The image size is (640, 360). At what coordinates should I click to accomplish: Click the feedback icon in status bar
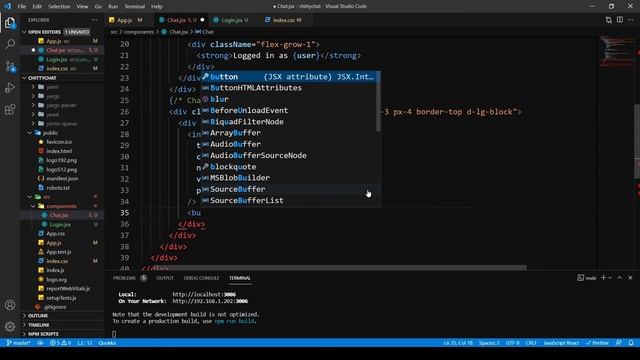click(619, 343)
